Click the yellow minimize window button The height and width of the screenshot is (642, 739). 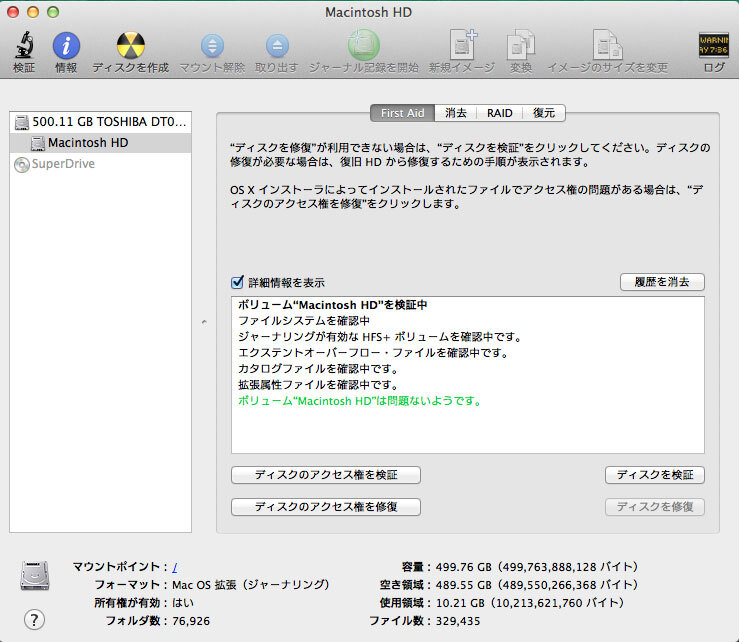point(33,12)
